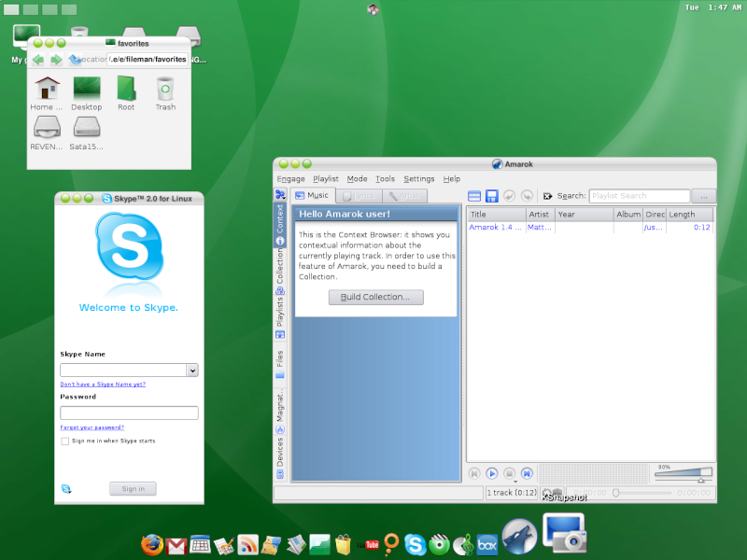Open the Tools menu in Amarok
Viewport: 747px width, 560px height.
click(x=385, y=179)
